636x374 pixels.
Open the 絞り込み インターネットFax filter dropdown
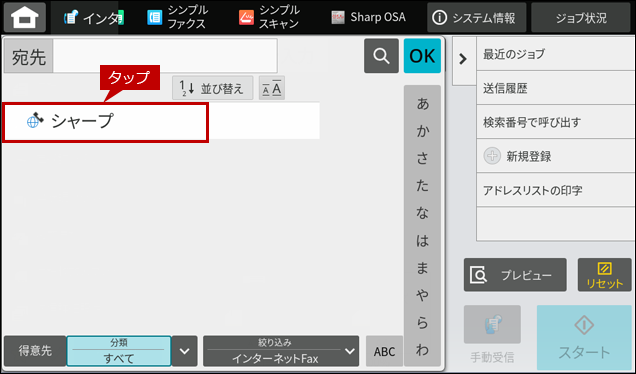[x=281, y=351]
